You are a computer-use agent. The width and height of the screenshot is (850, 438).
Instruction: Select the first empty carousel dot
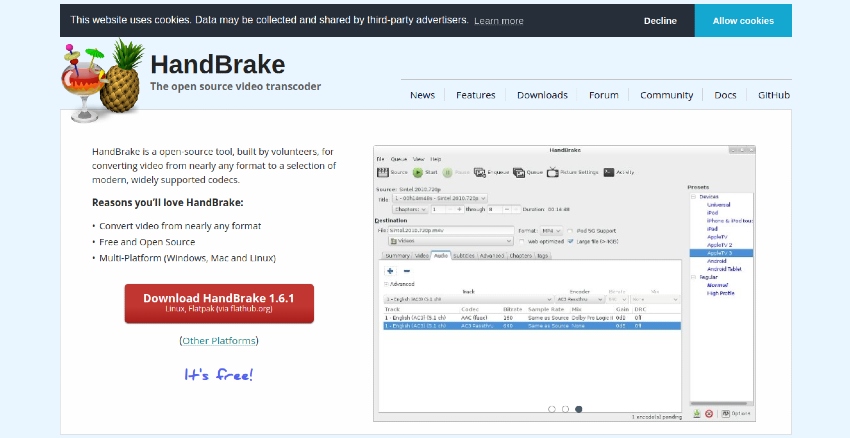(x=552, y=409)
